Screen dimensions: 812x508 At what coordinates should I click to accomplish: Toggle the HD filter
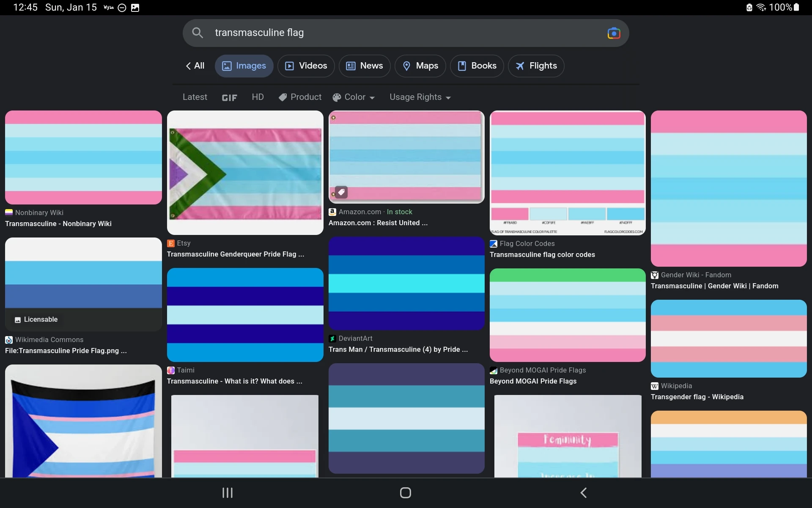tap(258, 97)
